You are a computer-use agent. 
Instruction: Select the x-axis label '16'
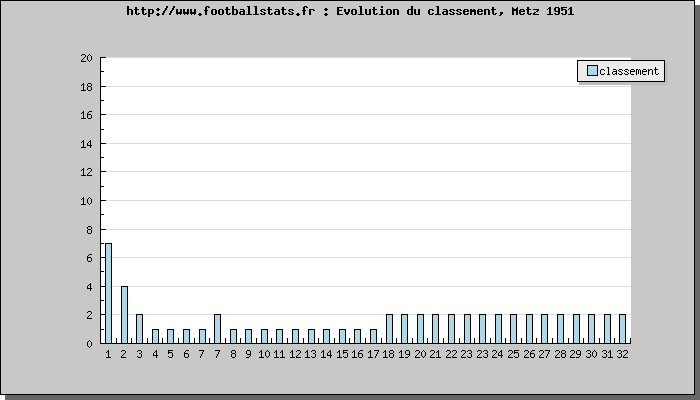pos(358,354)
